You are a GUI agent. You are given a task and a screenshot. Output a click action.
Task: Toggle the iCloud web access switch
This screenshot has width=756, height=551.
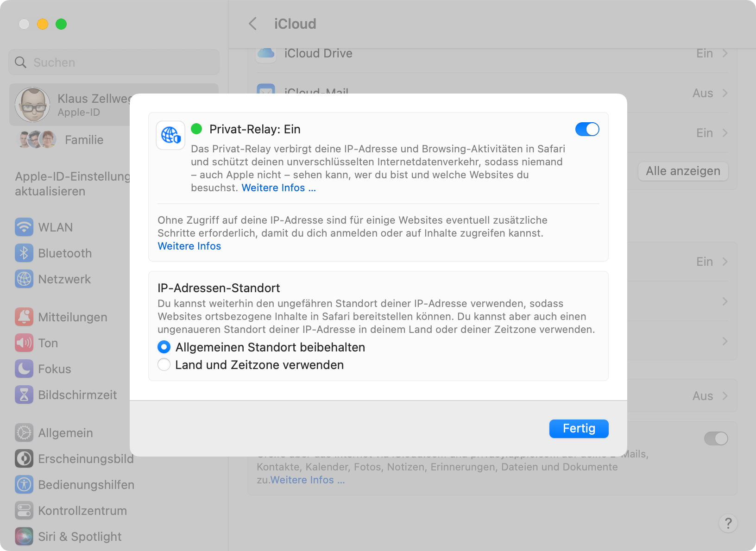coord(716,438)
